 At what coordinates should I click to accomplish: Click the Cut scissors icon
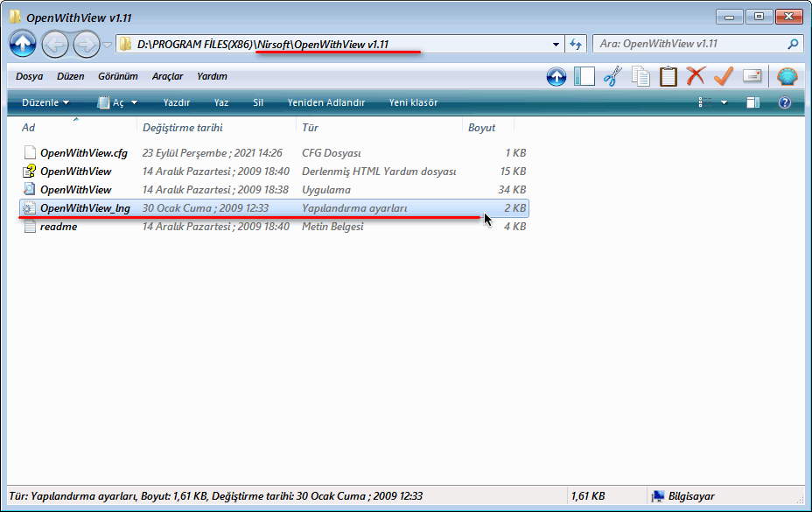pyautogui.click(x=612, y=77)
